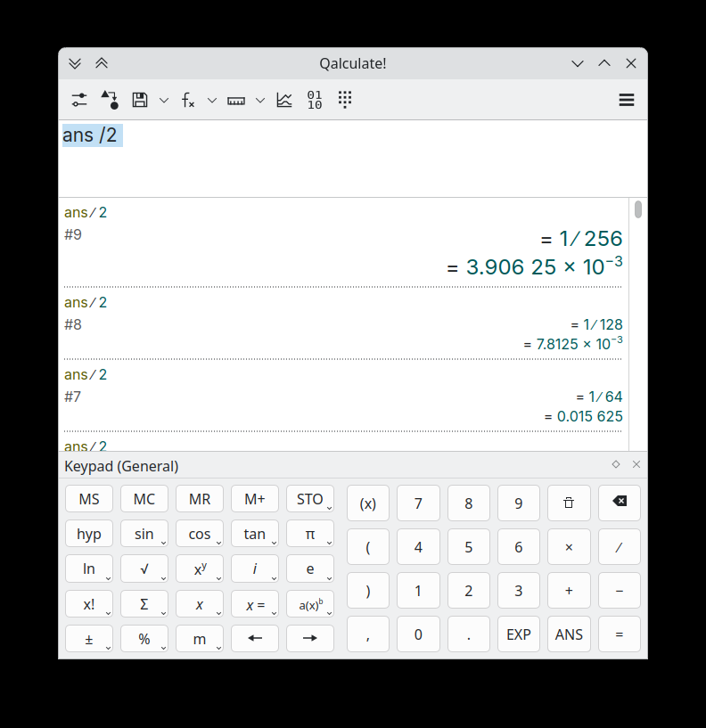Expand the units ruler dropdown arrow
706x728 pixels.
click(260, 101)
